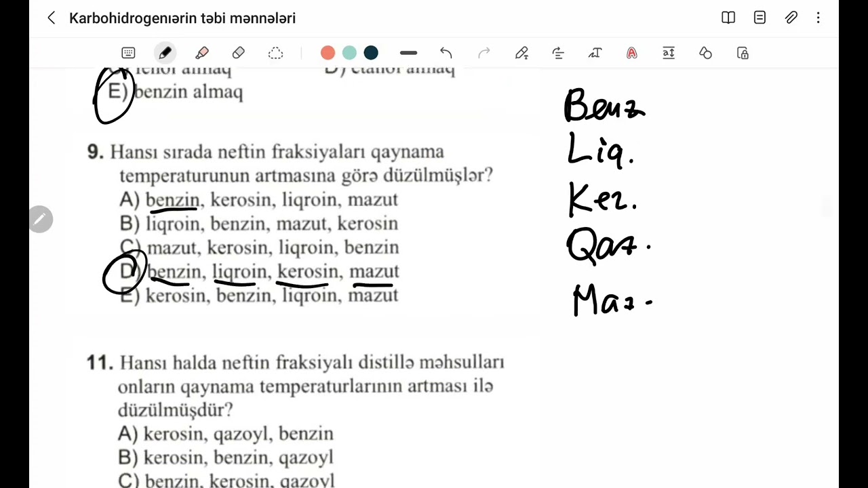Tap answer 'A) benzin, kerosin, liqroin, mazut'
Viewport: 868px width, 488px height.
click(258, 200)
